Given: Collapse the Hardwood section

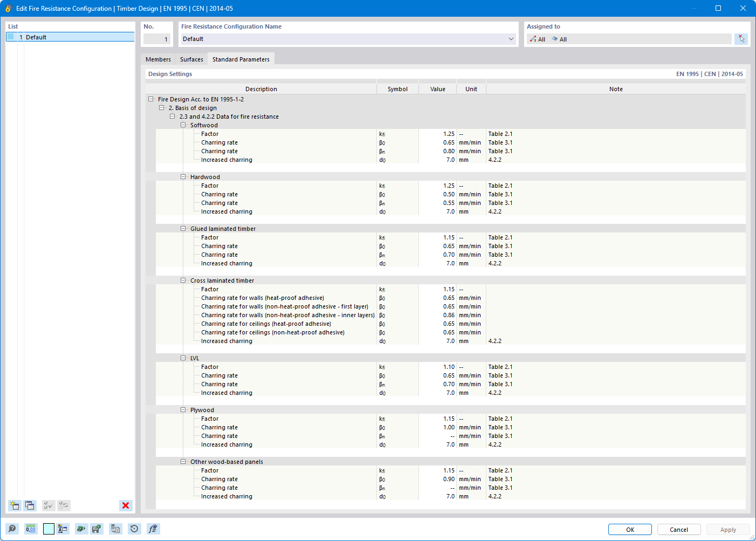Looking at the screenshot, I should (183, 177).
